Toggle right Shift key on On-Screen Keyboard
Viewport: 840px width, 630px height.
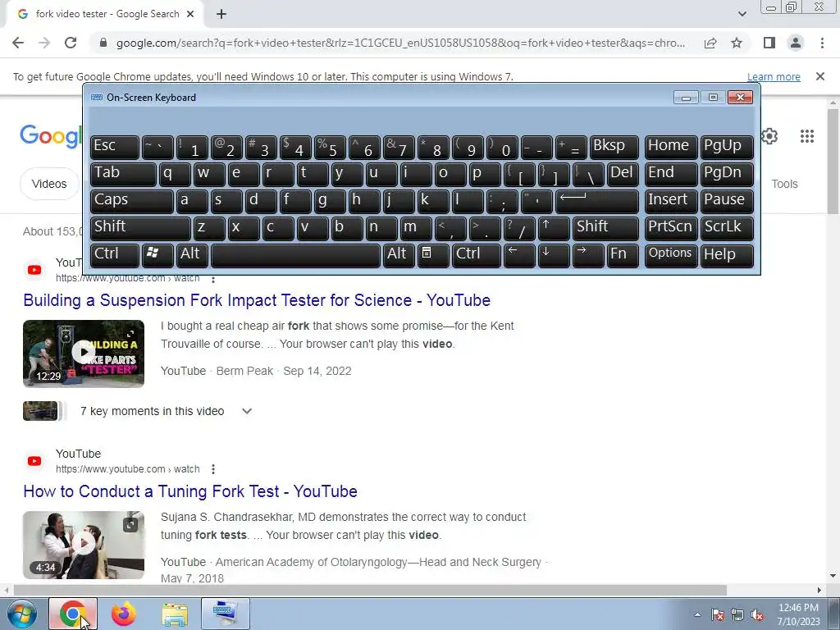point(605,228)
